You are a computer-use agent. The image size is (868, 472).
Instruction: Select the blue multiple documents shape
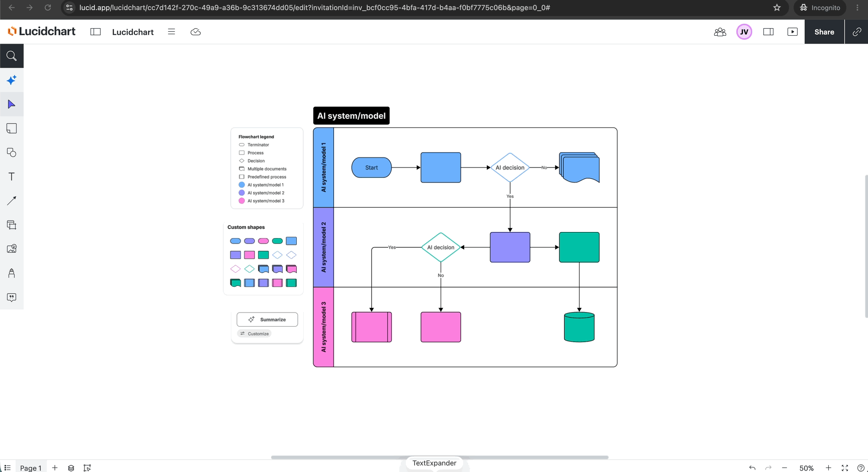579,168
